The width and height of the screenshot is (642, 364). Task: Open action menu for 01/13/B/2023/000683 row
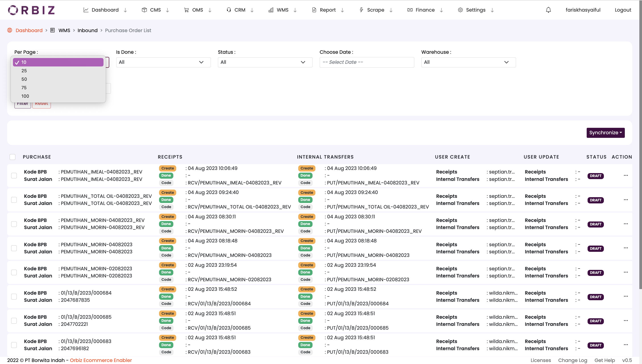(x=626, y=345)
